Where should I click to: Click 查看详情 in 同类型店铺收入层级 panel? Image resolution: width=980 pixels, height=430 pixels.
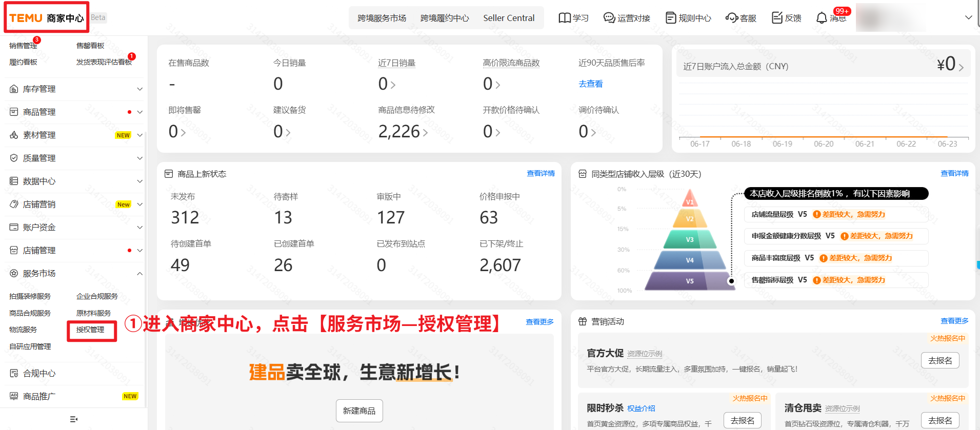pyautogui.click(x=954, y=173)
